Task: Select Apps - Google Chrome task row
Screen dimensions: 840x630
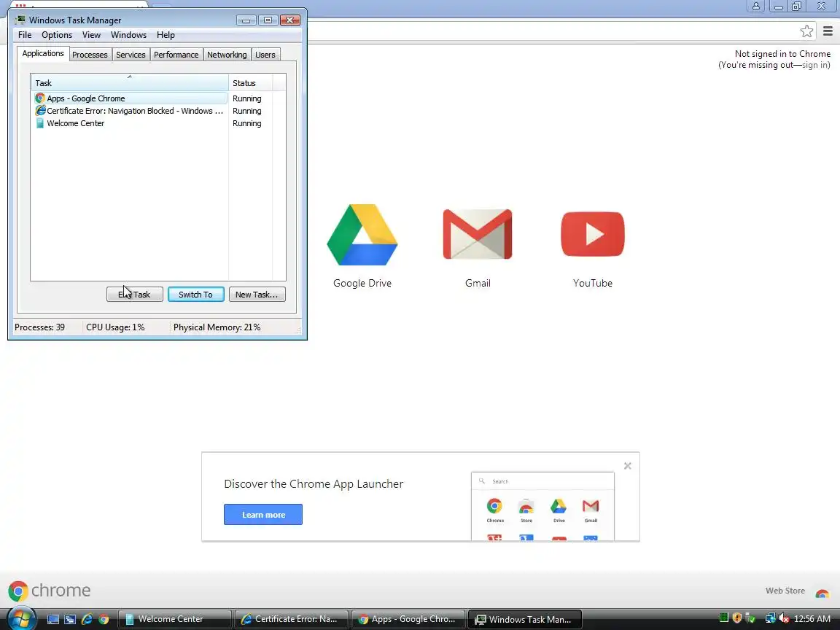Action: 131,98
